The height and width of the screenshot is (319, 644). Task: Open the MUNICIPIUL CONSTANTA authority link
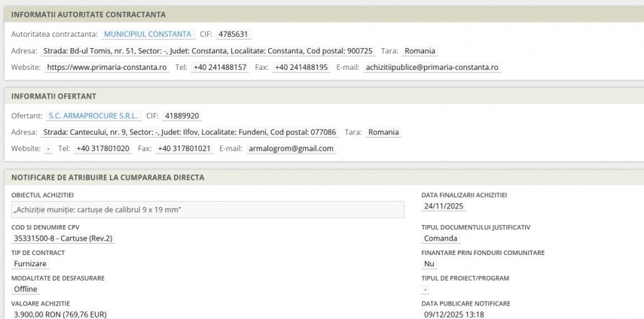point(148,34)
